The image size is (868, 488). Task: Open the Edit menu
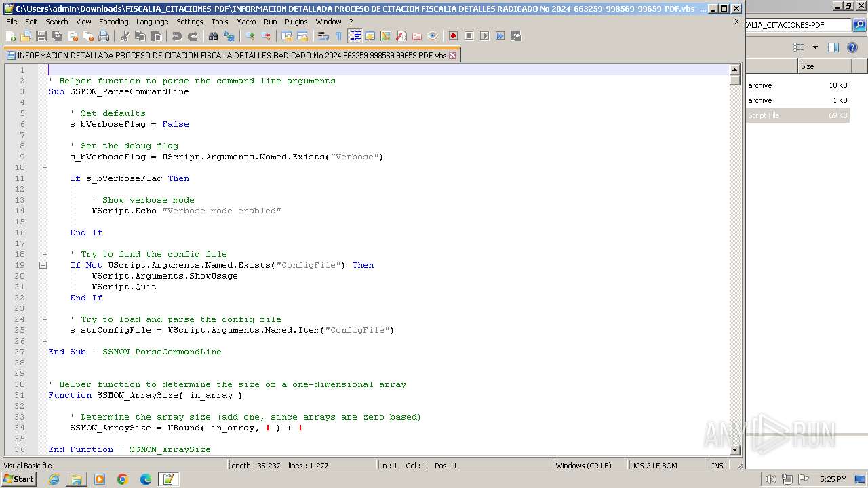31,22
